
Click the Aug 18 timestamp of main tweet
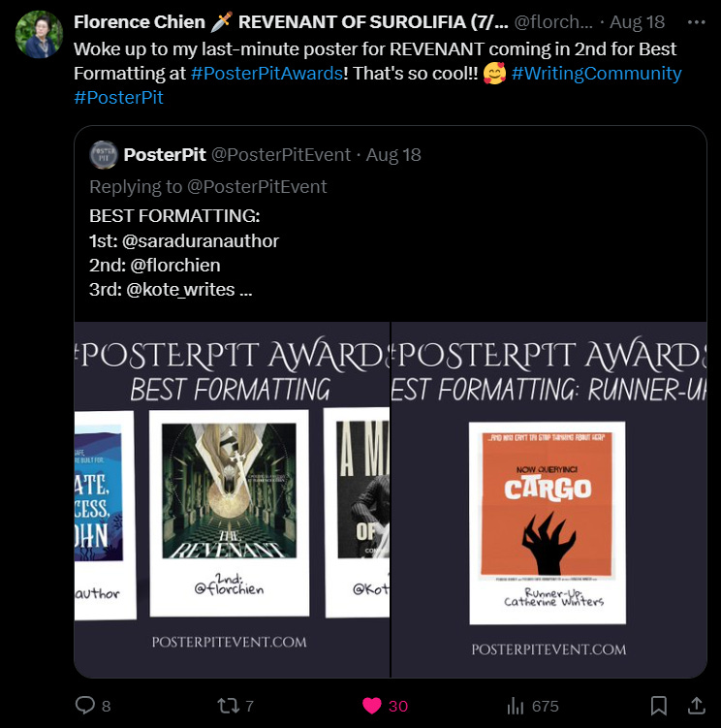[637, 22]
